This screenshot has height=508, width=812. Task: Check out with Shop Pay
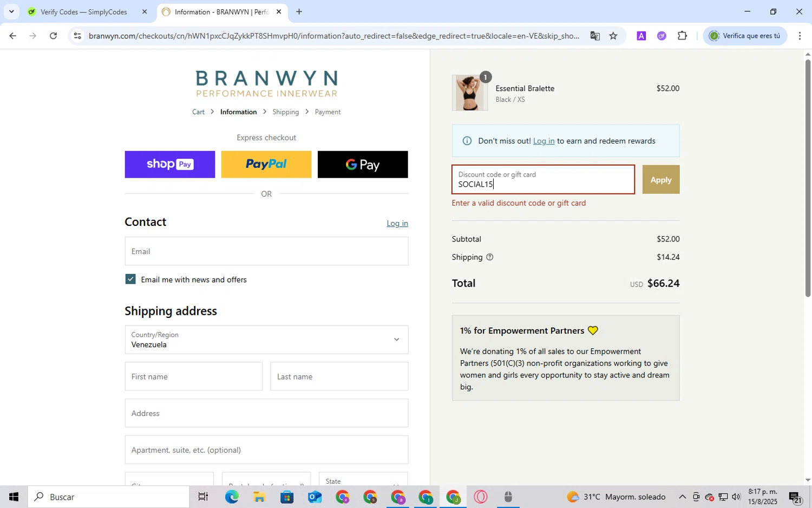tap(169, 165)
